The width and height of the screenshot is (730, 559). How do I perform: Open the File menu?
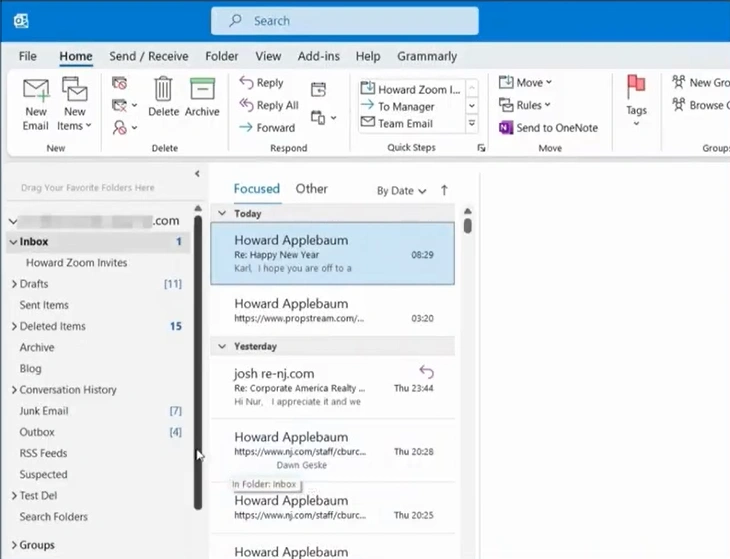[27, 56]
